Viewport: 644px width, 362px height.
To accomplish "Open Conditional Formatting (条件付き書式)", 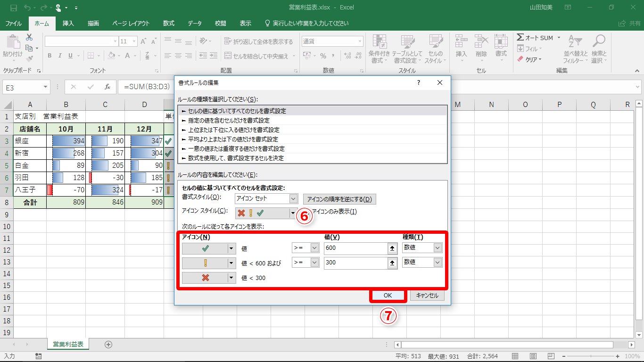I will pyautogui.click(x=379, y=49).
